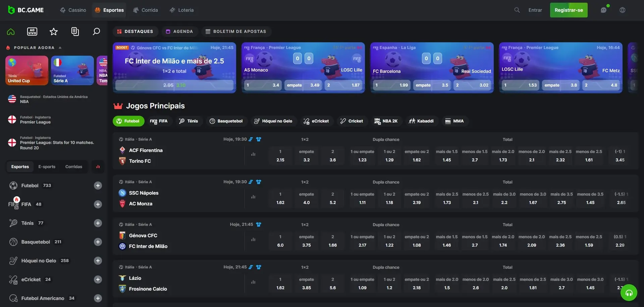Open the Ao Vivo live icon
Screen dimensions: 644x307
32,32
